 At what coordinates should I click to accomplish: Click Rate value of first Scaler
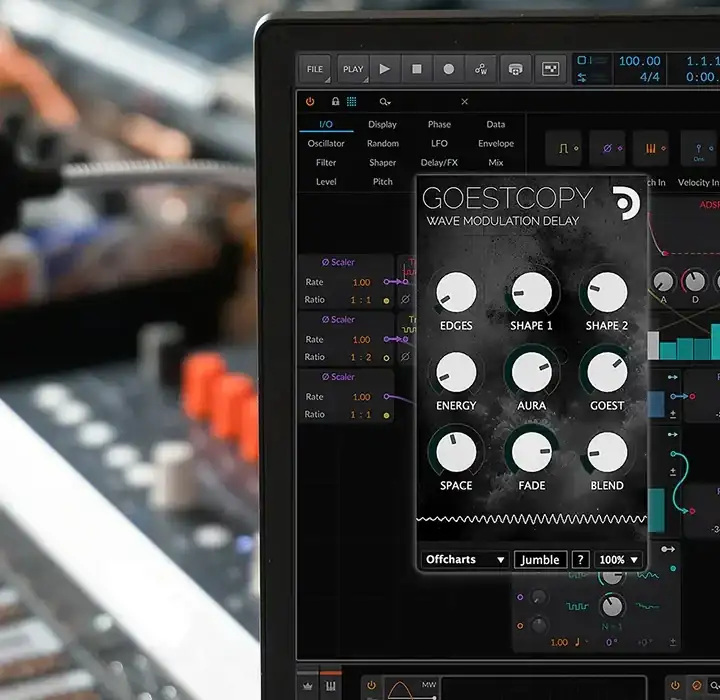click(x=362, y=282)
